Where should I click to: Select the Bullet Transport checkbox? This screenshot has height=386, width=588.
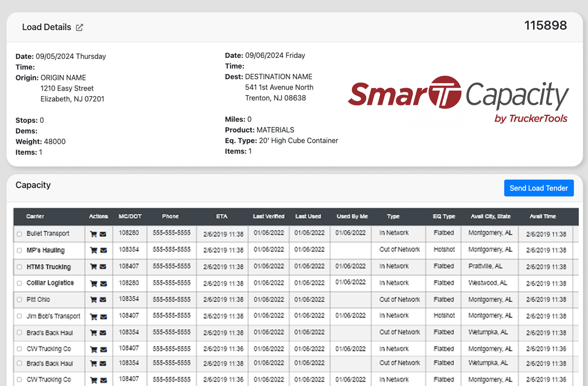19,234
